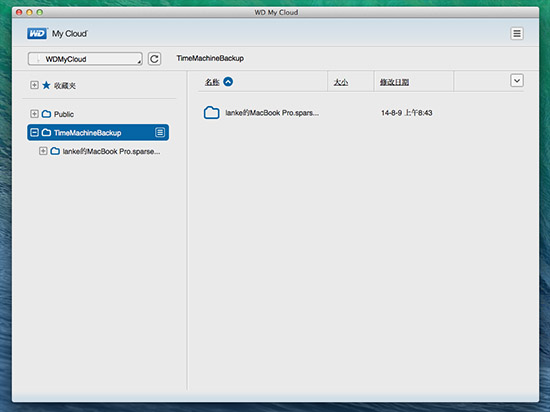Expand the favorites star section

[34, 85]
